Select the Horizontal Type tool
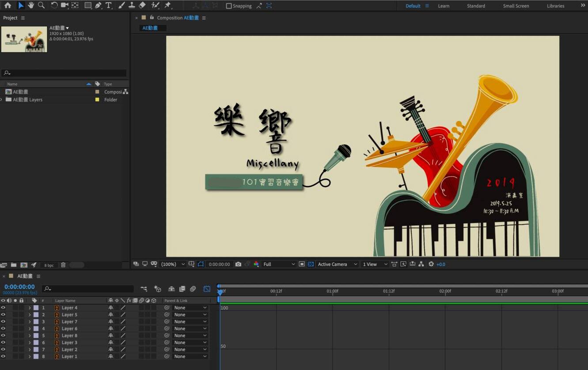 tap(108, 5)
